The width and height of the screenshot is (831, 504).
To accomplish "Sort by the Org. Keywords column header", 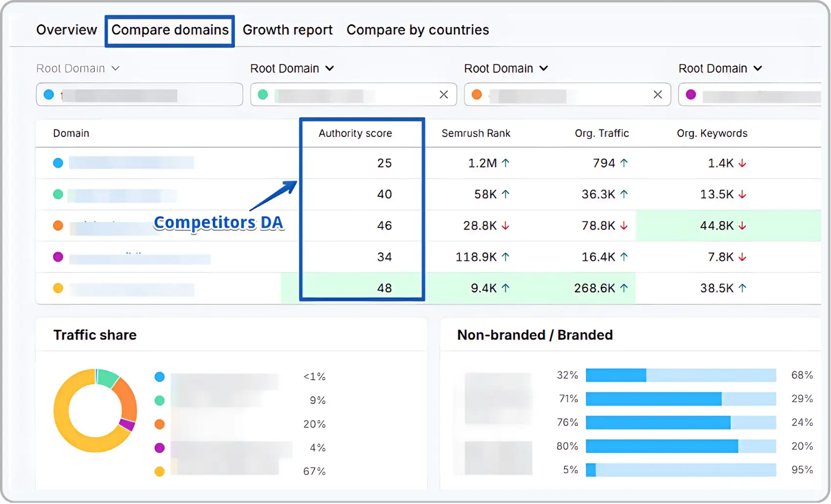I will pos(712,133).
